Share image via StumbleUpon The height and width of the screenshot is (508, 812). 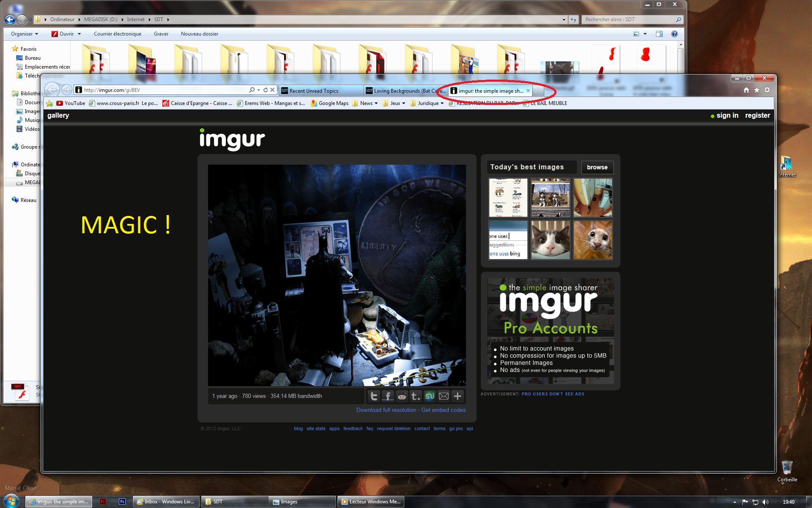430,396
